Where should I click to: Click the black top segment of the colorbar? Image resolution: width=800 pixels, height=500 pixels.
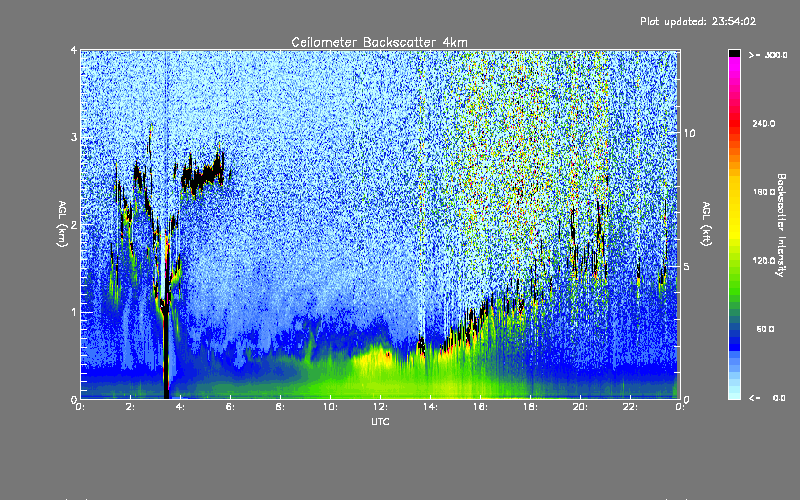click(x=734, y=53)
